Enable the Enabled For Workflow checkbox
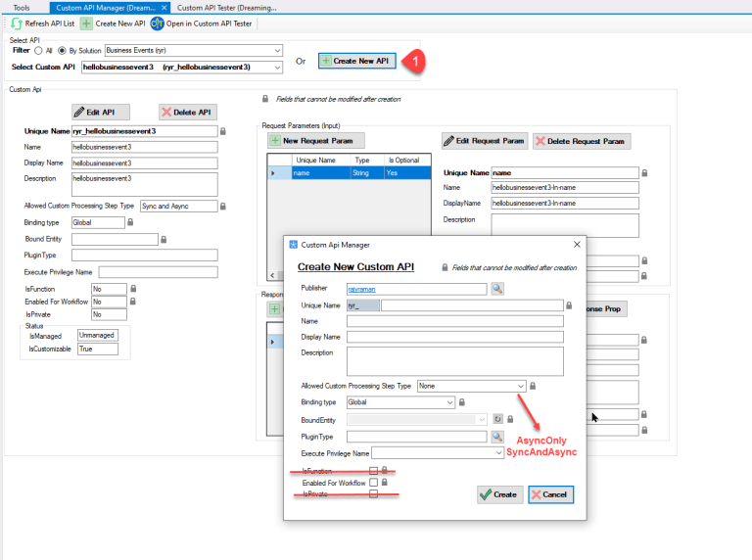This screenshot has height=560, width=752. tap(373, 483)
